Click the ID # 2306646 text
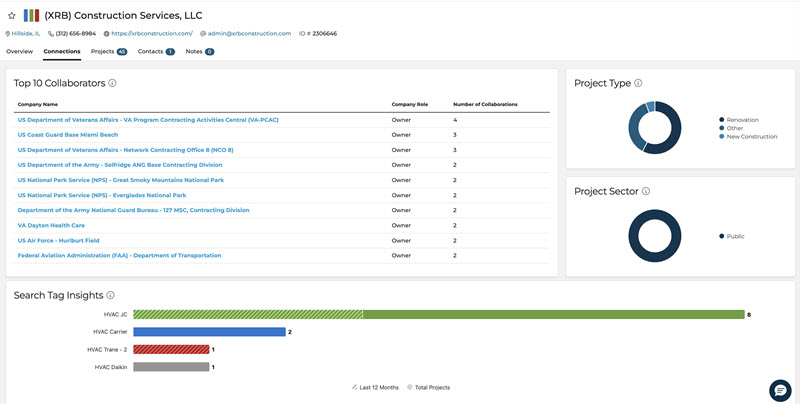This screenshot has width=800, height=404. click(x=318, y=34)
